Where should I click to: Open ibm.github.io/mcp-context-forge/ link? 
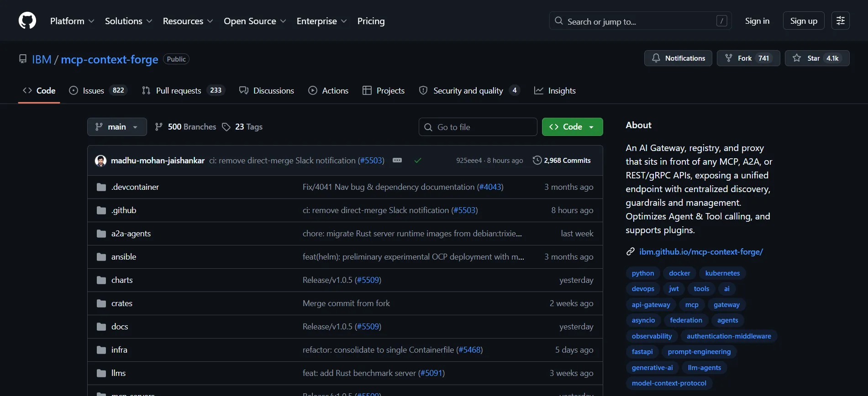[x=701, y=252]
